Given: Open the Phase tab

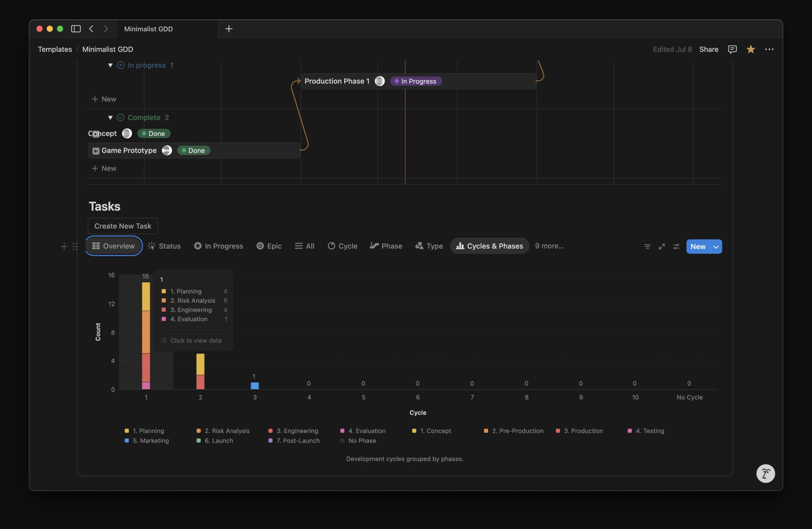Looking at the screenshot, I should click(x=386, y=246).
